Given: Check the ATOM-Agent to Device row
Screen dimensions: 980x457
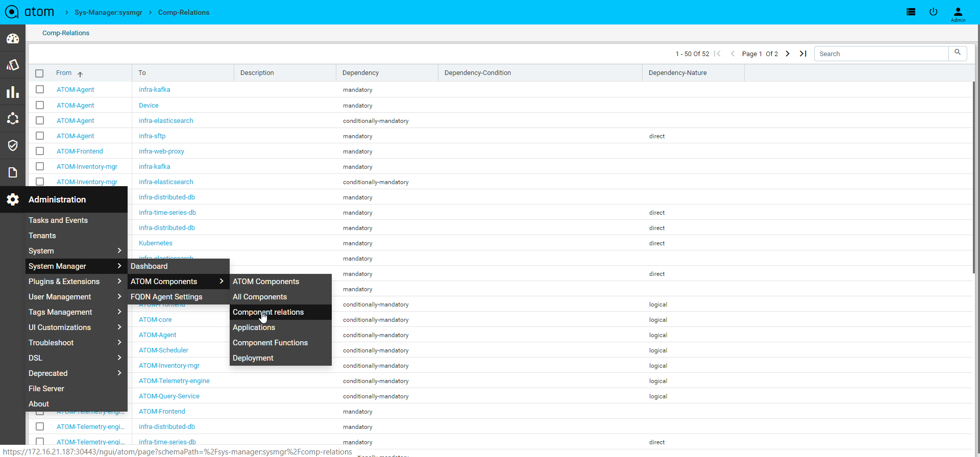Looking at the screenshot, I should [x=40, y=105].
